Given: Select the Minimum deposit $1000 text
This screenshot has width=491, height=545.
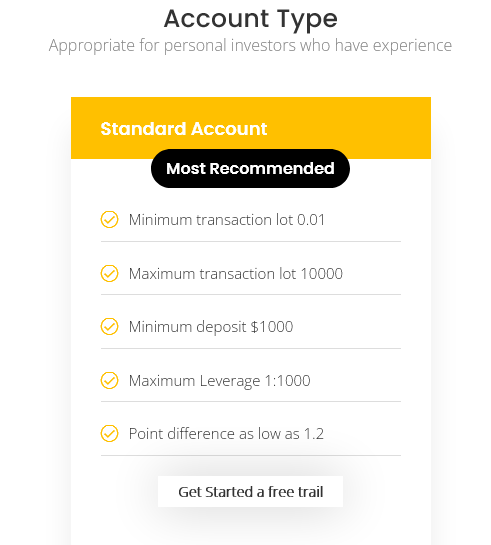Looking at the screenshot, I should point(211,327).
